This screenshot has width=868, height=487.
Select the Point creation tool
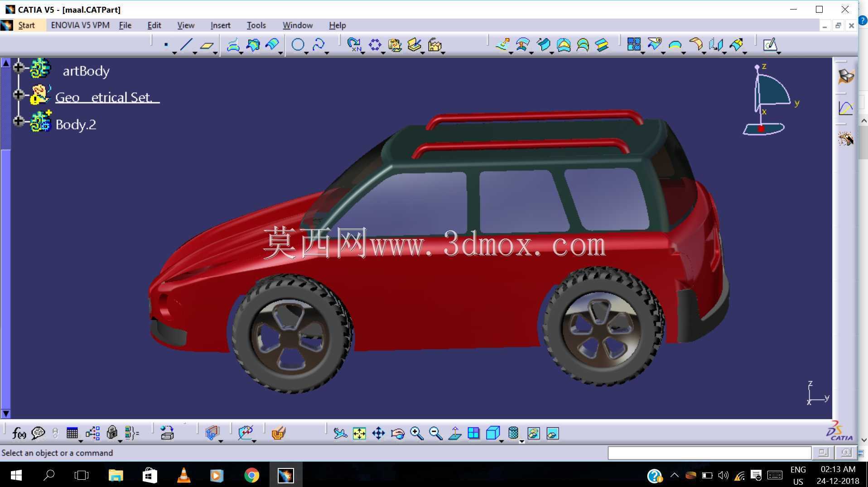[x=166, y=45]
